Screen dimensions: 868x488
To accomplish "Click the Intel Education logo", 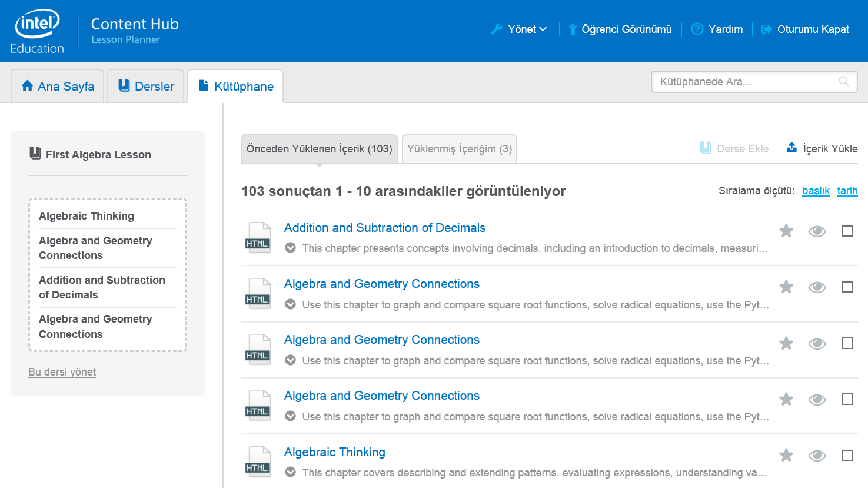I will [37, 32].
